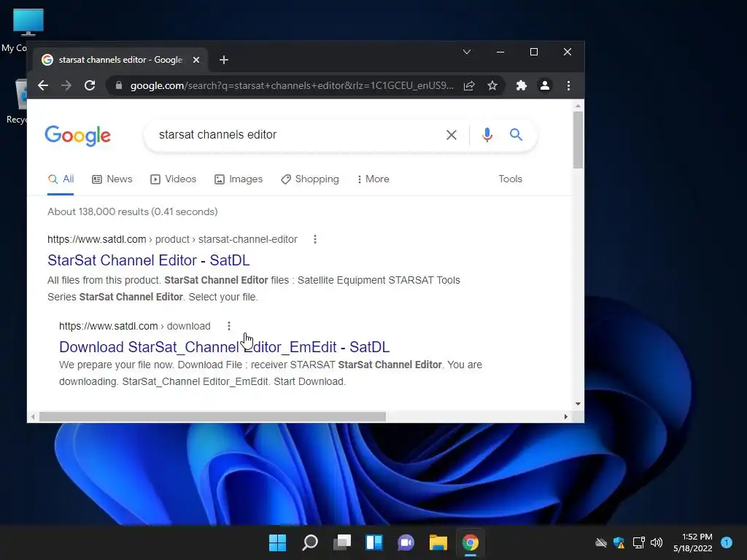The height and width of the screenshot is (560, 747).
Task: Click the scroll up arrow
Action: (x=578, y=106)
